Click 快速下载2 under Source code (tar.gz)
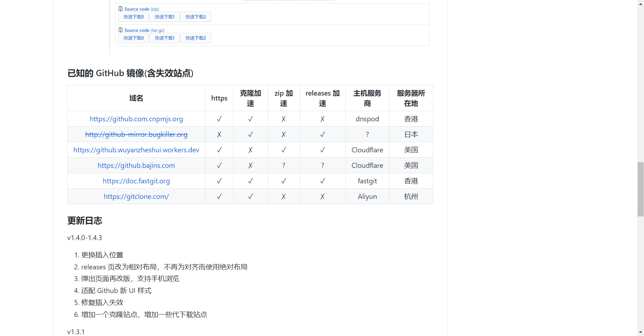This screenshot has height=336, width=644. [x=196, y=38]
